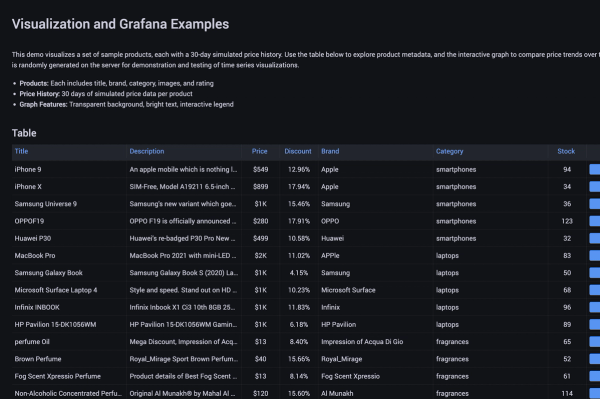600x399 pixels.
Task: Click the $499 price of Huawei P30
Action: [261, 238]
